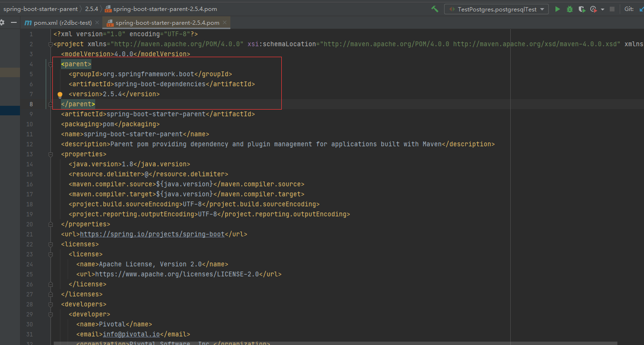Hide the side panel with the minus icon
Image resolution: width=644 pixels, height=345 pixels.
[x=14, y=22]
